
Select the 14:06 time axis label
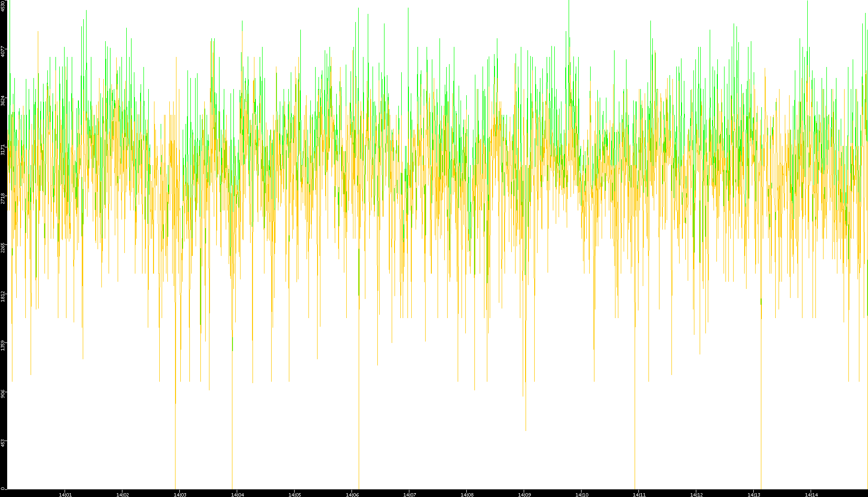[x=352, y=495]
